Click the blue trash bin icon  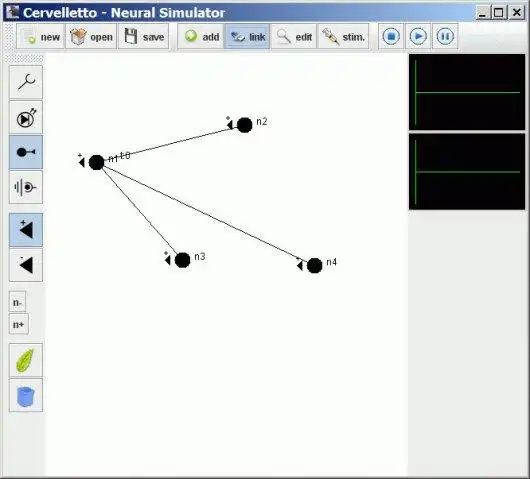(x=26, y=396)
